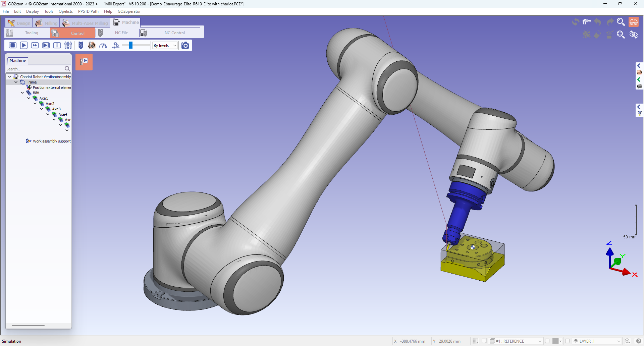Select Position external element tree item
Image resolution: width=644 pixels, height=346 pixels.
point(49,88)
